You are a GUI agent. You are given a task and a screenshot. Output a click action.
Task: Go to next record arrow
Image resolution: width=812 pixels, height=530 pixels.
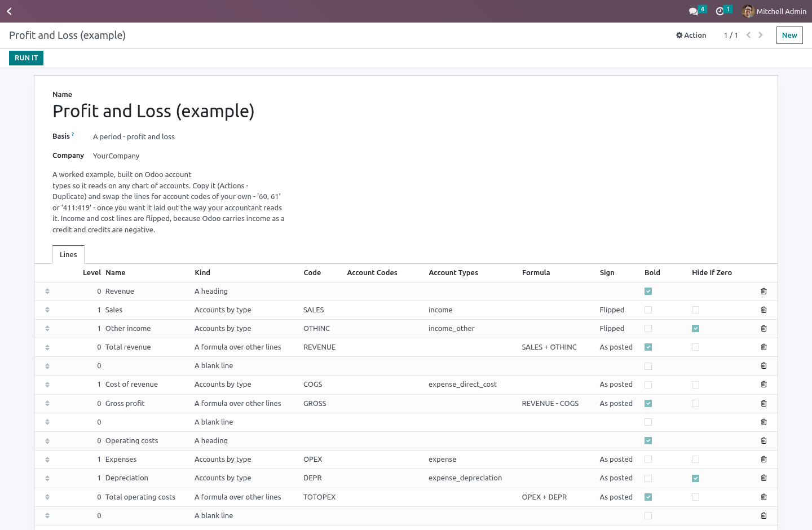761,35
